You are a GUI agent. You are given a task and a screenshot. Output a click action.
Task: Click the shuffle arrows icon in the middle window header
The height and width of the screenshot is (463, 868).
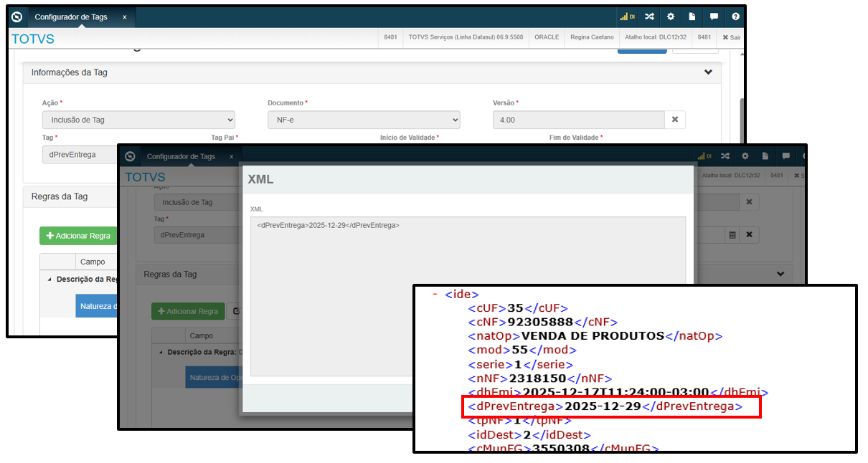(x=725, y=156)
